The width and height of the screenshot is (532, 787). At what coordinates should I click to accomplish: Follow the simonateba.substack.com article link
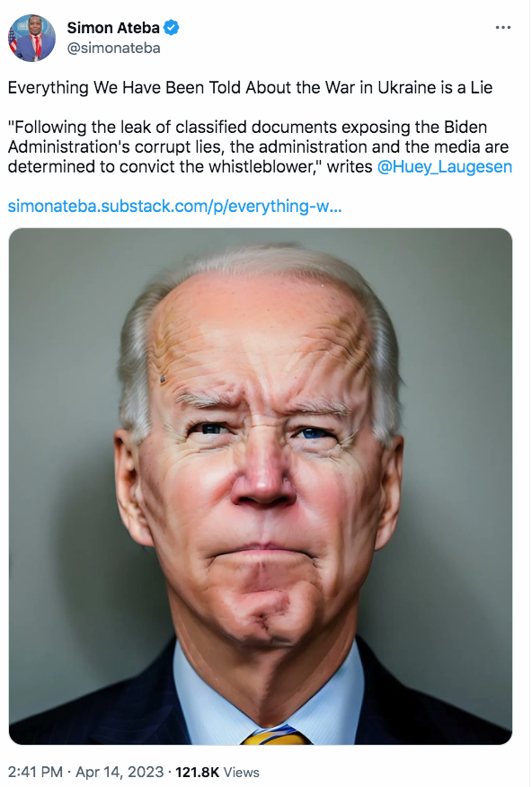pos(174,206)
